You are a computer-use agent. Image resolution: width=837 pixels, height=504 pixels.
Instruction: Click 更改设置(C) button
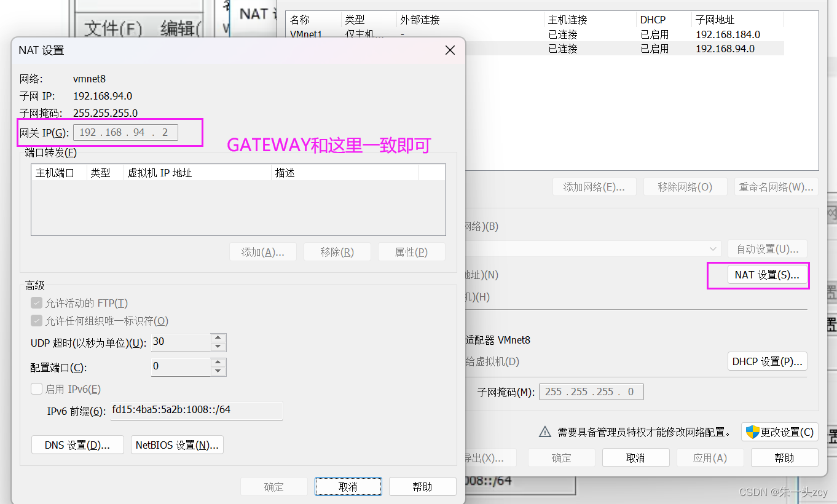(780, 432)
